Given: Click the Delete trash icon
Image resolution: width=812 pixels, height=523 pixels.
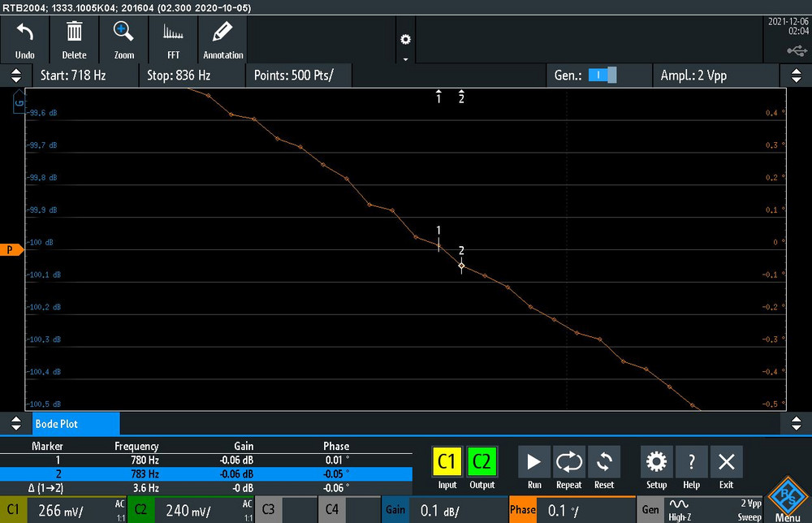Looking at the screenshot, I should tap(74, 32).
